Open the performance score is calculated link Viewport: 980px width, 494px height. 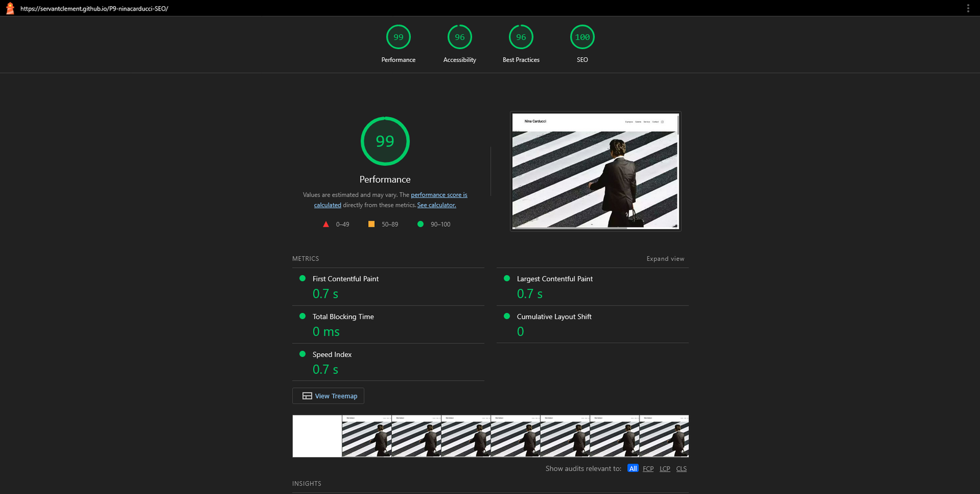click(439, 195)
